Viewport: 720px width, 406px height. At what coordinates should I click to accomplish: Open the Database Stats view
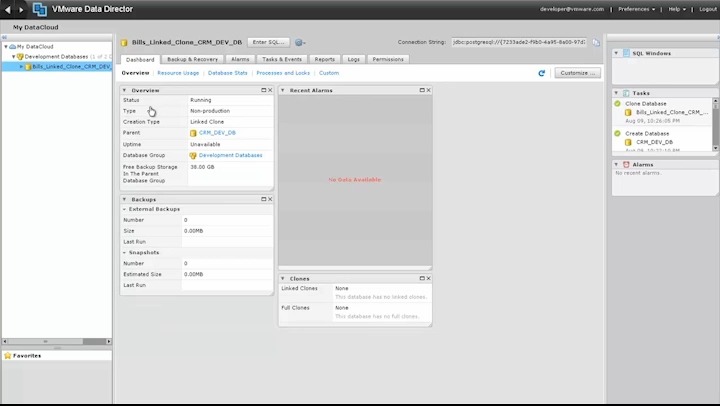[228, 73]
